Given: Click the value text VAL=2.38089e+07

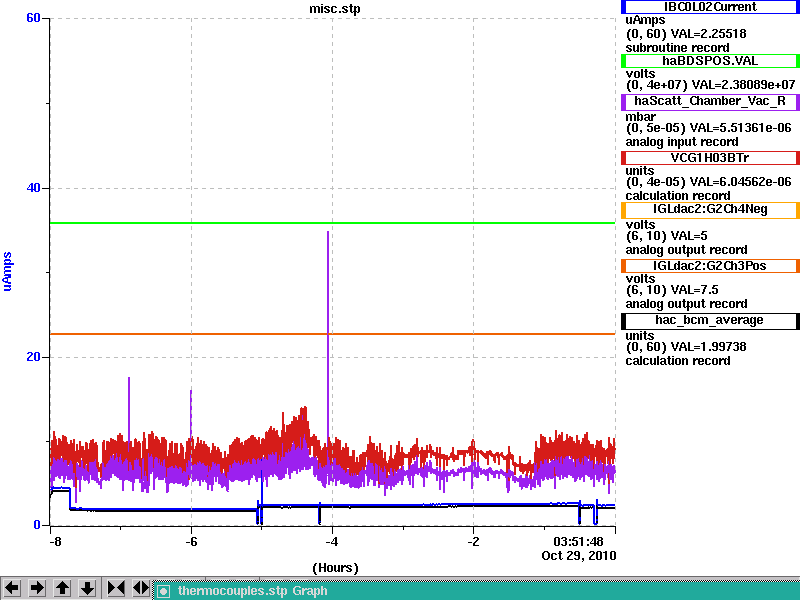Looking at the screenshot, I should (x=743, y=85).
